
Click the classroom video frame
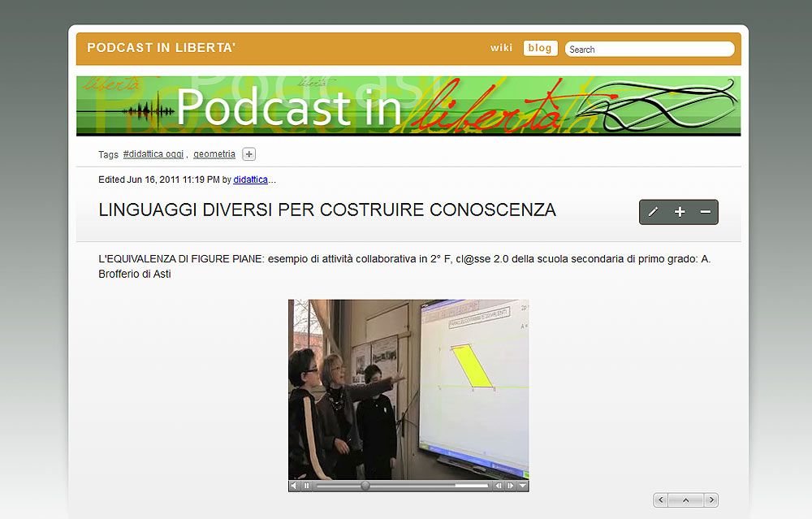click(x=408, y=390)
